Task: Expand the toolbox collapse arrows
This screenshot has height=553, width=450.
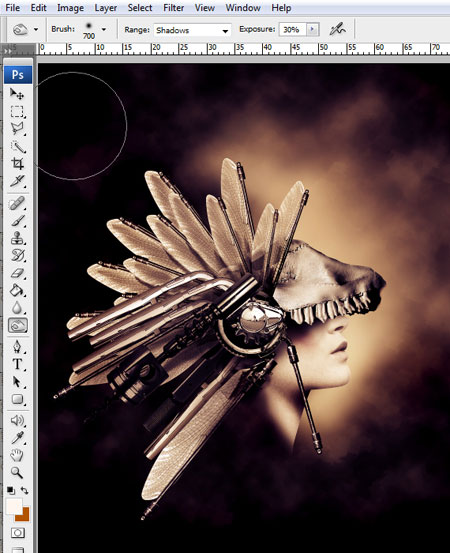Action: (x=7, y=51)
